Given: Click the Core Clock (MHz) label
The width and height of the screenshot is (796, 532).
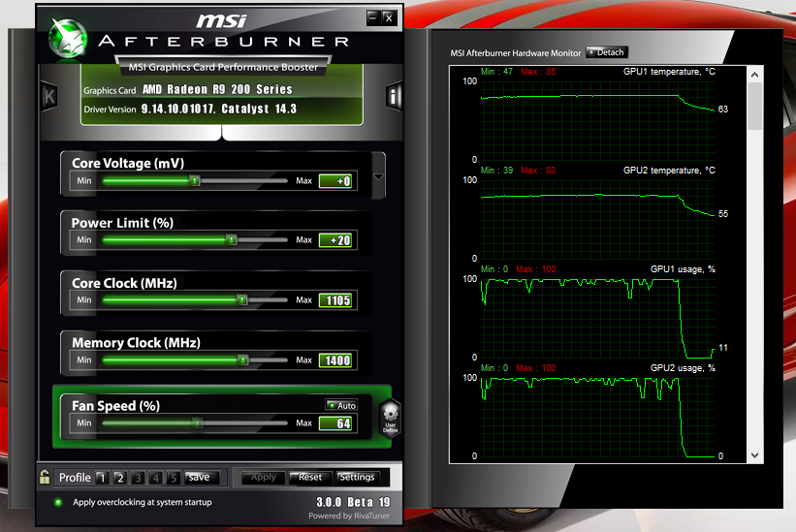Looking at the screenshot, I should tap(124, 283).
